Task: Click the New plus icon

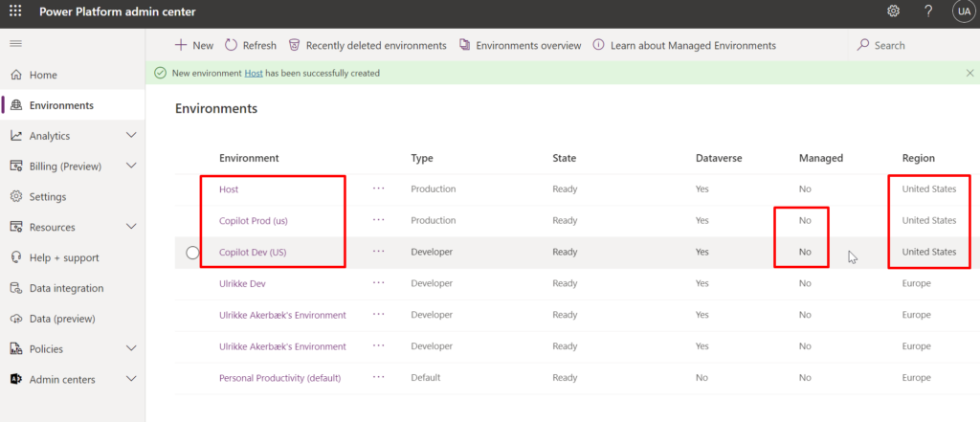Action: [x=181, y=45]
